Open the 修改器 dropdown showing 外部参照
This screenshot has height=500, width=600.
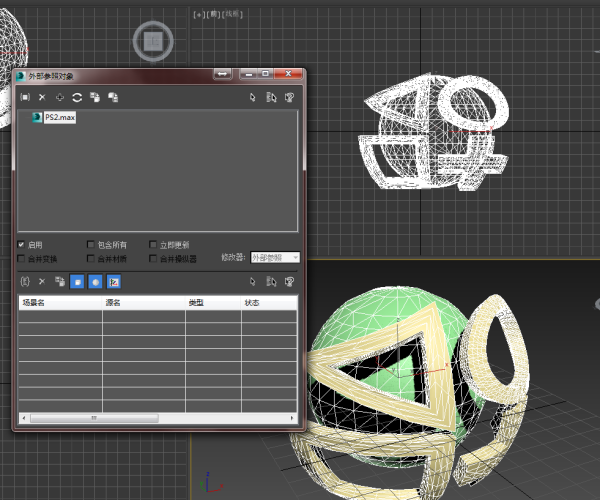(x=275, y=257)
